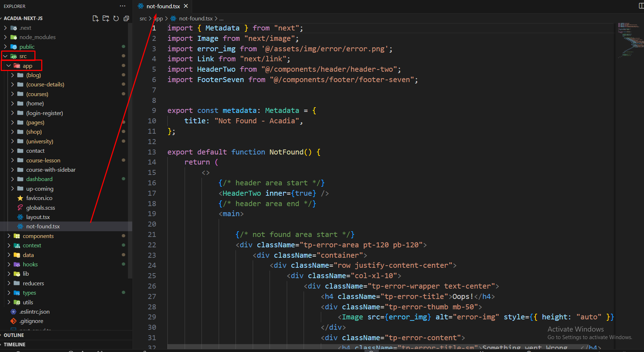Click the types folder icon
Image resolution: width=644 pixels, height=352 pixels.
pyautogui.click(x=17, y=293)
